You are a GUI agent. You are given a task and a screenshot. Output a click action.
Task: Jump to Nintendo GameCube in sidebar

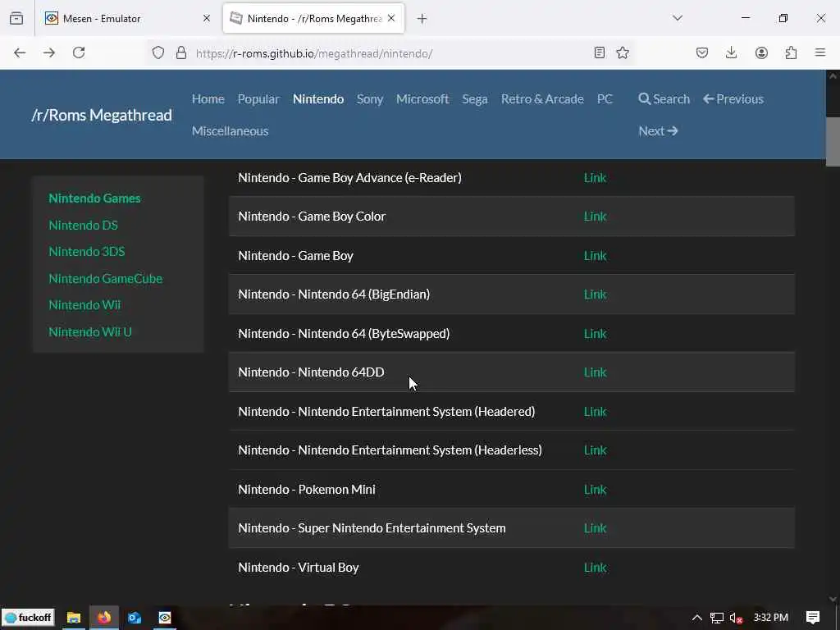coord(105,279)
